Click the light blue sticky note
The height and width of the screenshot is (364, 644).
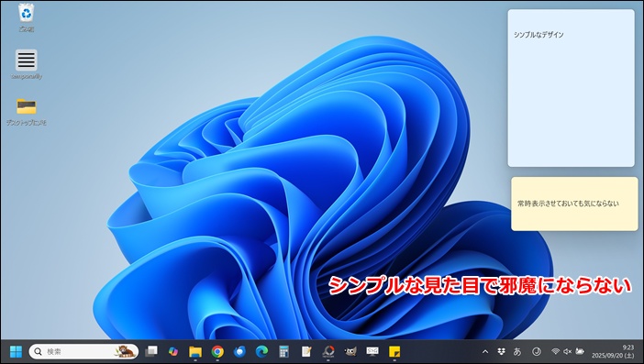point(571,88)
